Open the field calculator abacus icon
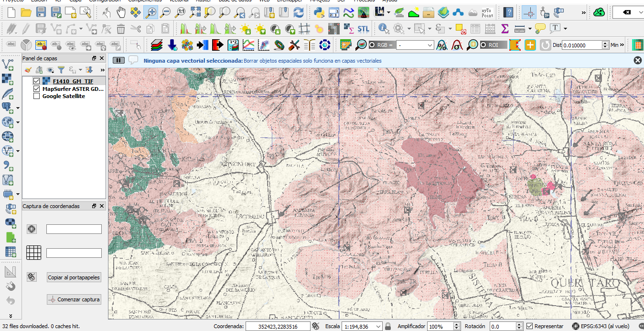Viewport: 644px width, 331px height. pyautogui.click(x=490, y=29)
